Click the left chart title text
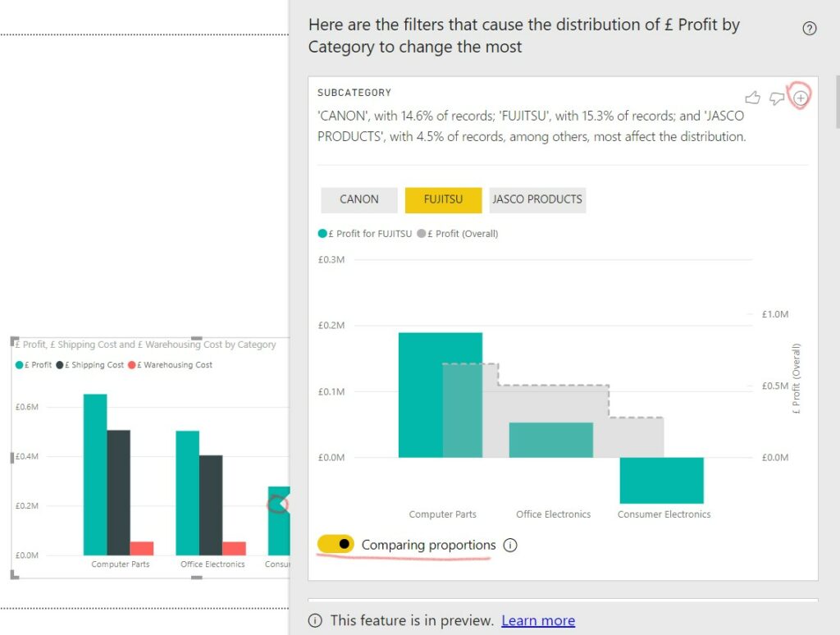The image size is (840, 635). pyautogui.click(x=145, y=345)
